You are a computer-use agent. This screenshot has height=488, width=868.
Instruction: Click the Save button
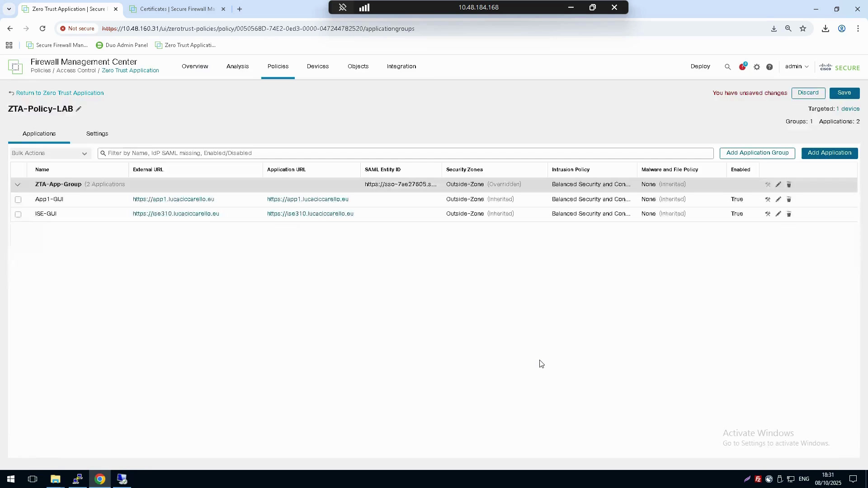844,93
